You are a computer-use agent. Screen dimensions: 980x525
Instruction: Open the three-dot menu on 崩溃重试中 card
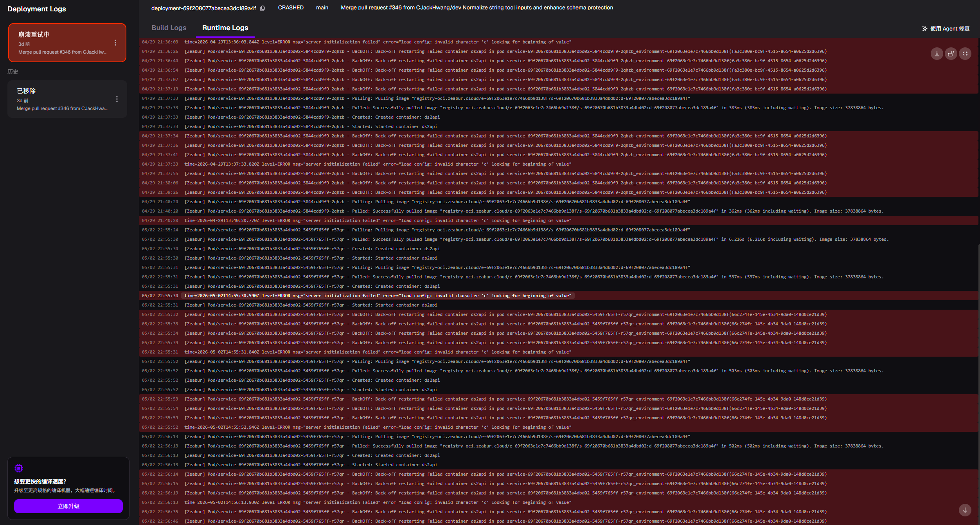(x=115, y=43)
